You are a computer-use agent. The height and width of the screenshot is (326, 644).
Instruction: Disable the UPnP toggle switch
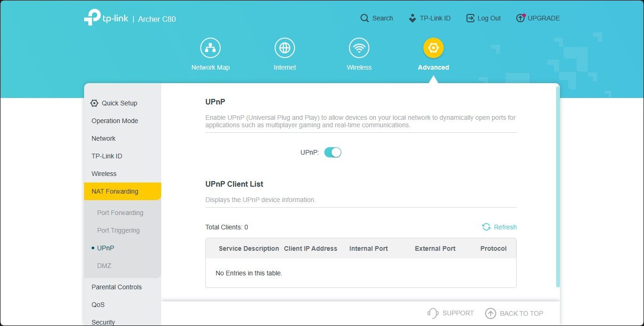click(x=333, y=152)
